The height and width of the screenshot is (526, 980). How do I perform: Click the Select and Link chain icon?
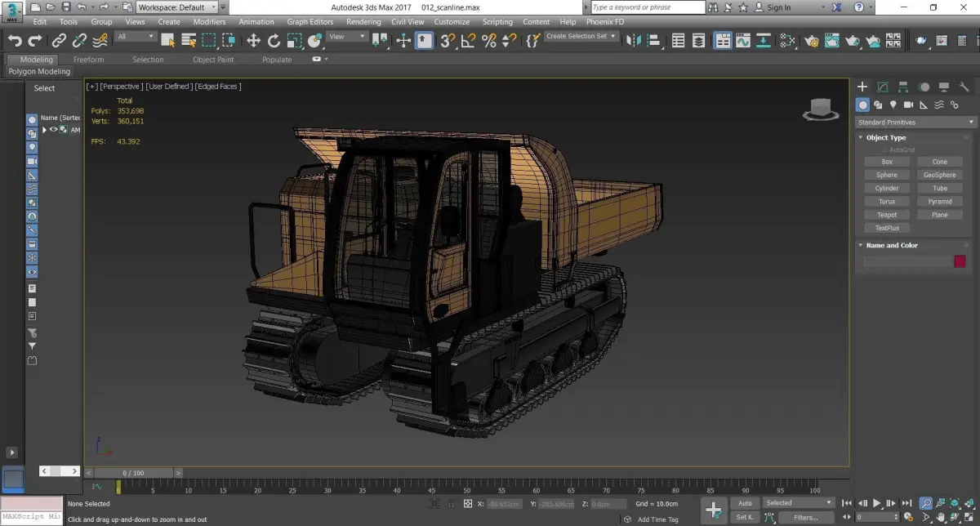point(59,40)
